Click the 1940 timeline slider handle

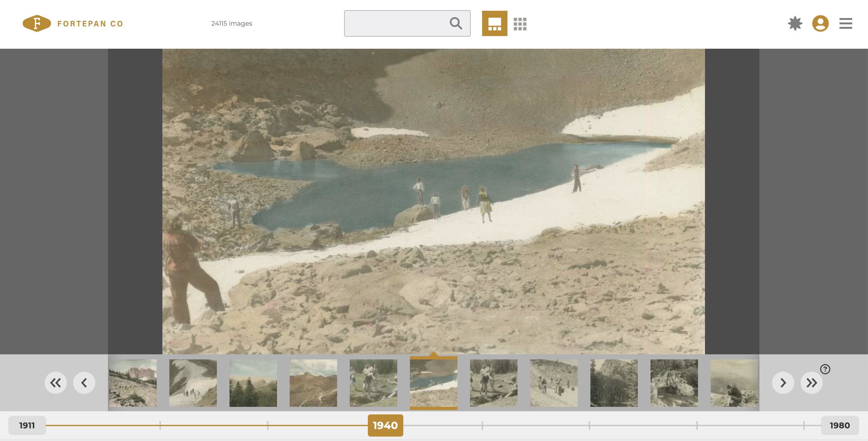coord(385,425)
